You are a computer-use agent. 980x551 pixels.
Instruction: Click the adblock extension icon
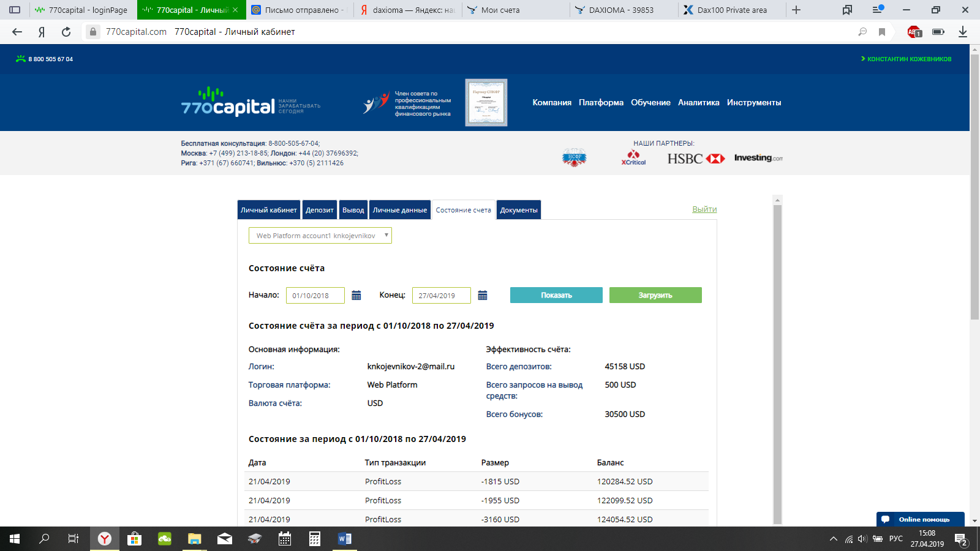914,32
